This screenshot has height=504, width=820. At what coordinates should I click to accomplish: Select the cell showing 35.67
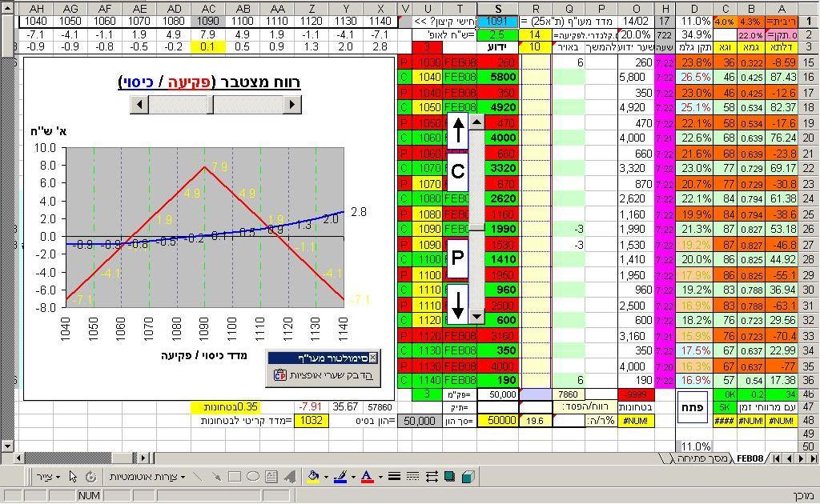pyautogui.click(x=345, y=407)
